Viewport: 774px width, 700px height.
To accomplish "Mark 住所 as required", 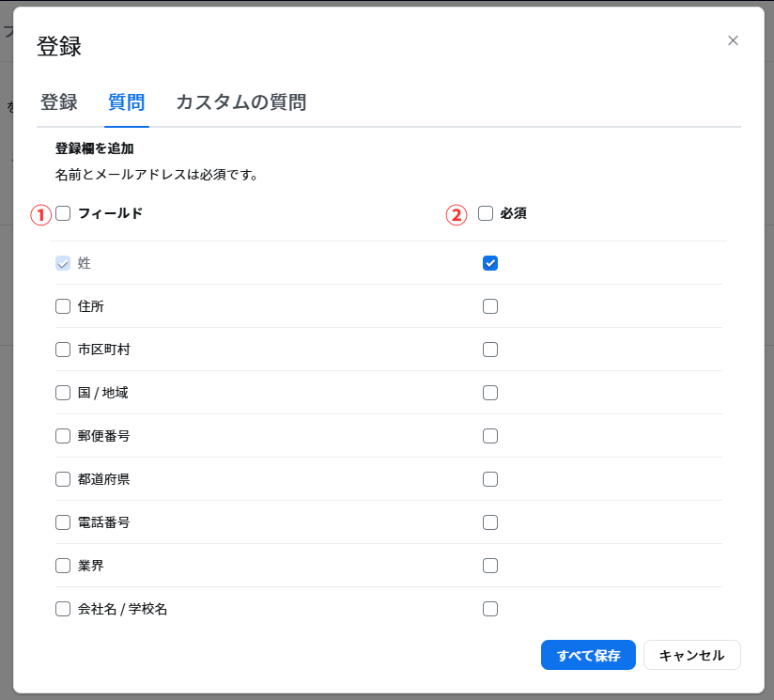I will tap(489, 306).
